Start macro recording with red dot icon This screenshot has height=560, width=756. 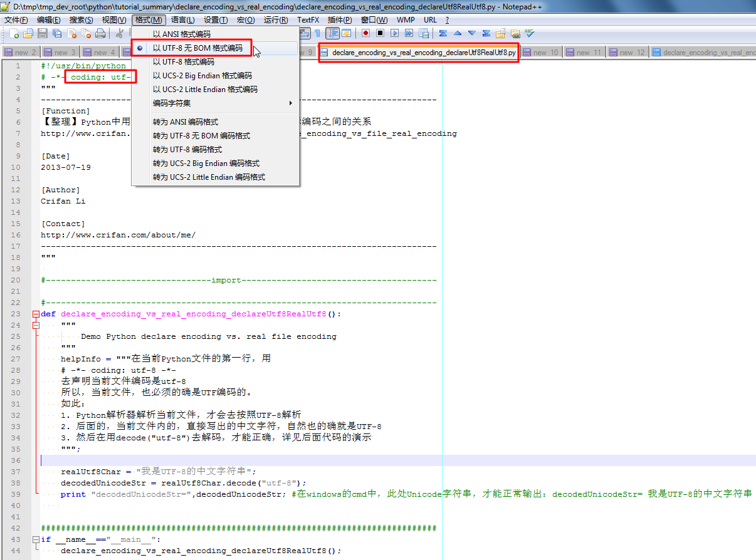[365, 33]
